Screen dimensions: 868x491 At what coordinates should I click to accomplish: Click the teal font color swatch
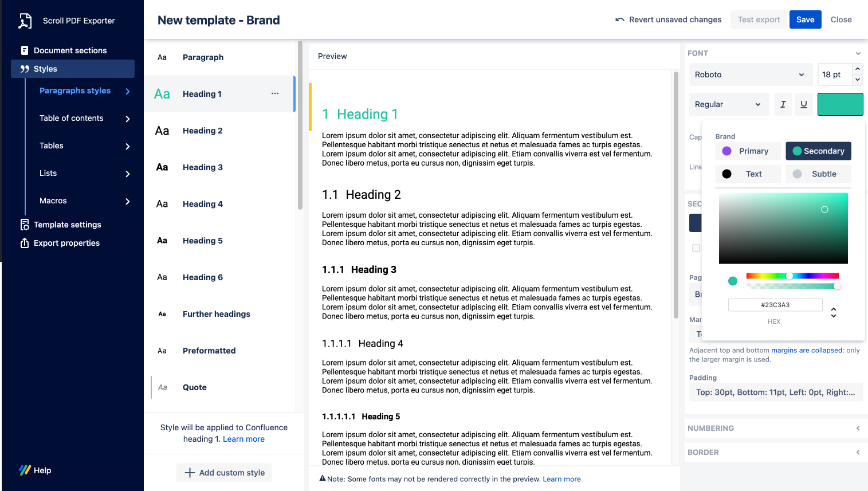(x=840, y=104)
